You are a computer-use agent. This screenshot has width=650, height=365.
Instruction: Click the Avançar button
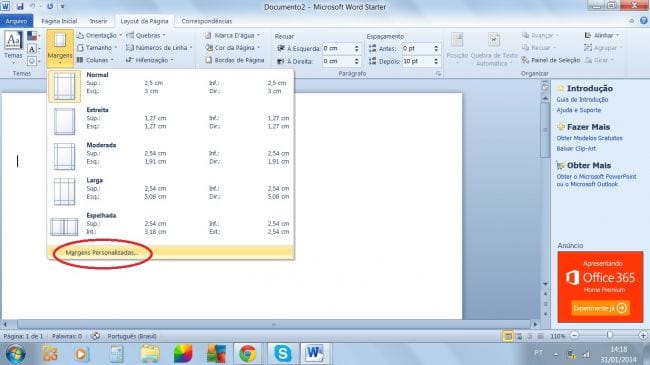540,36
